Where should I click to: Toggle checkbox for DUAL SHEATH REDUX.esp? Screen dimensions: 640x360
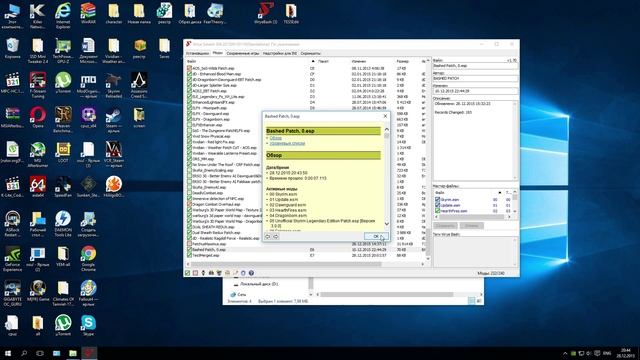(189, 227)
